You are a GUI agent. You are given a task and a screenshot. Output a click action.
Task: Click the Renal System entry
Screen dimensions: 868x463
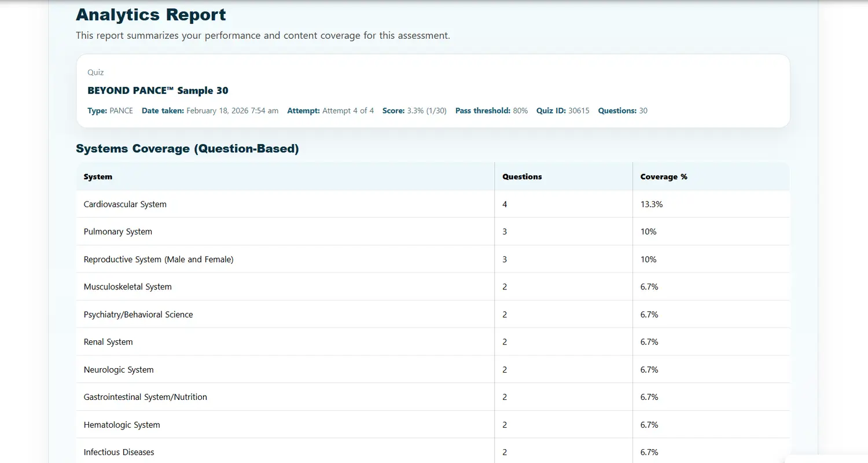coord(108,341)
